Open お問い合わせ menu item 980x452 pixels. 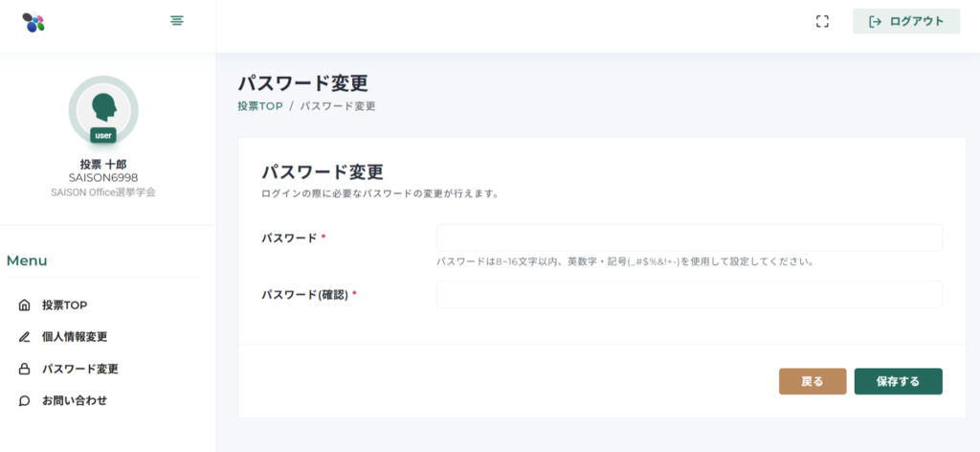click(75, 400)
